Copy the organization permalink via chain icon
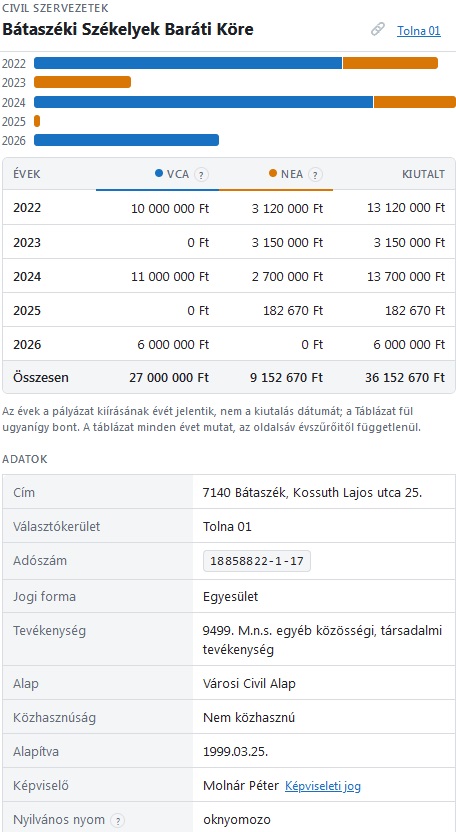456x832 pixels. point(377,30)
